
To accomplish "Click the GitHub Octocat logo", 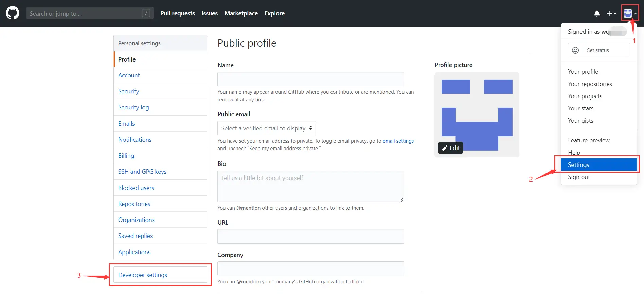I will coord(13,13).
